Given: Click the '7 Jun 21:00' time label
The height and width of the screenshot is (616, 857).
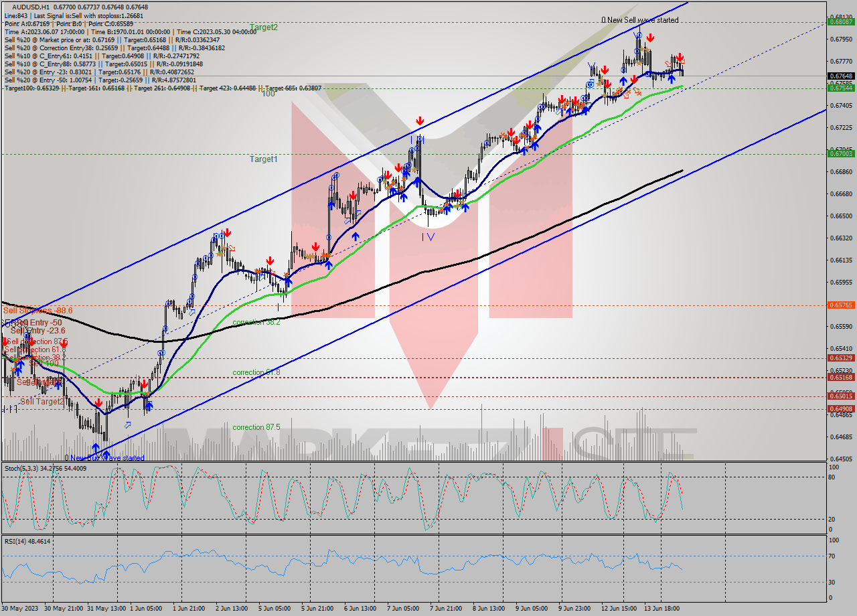Looking at the screenshot, I should pos(447,609).
